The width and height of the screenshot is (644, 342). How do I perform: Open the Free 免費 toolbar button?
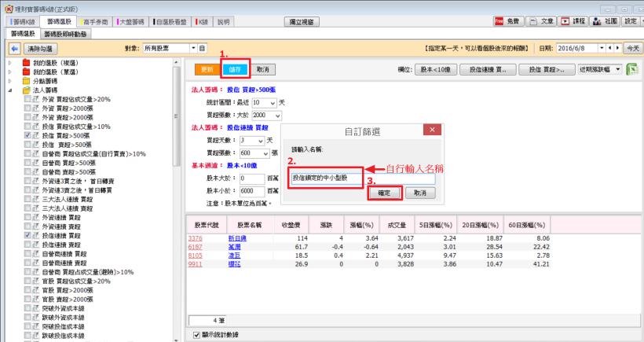[x=508, y=21]
